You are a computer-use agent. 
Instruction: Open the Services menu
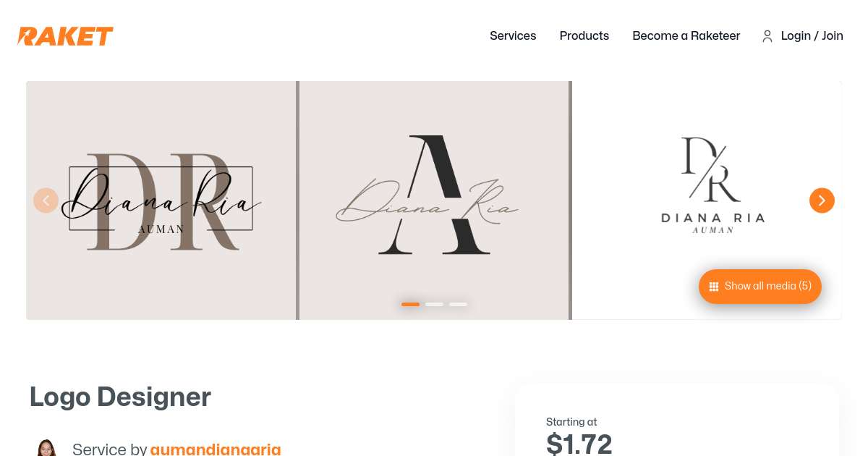(513, 36)
